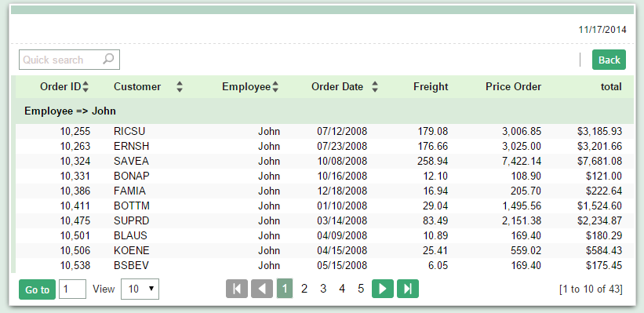Open the View rows-per-page dropdown
644x313 pixels.
point(140,289)
